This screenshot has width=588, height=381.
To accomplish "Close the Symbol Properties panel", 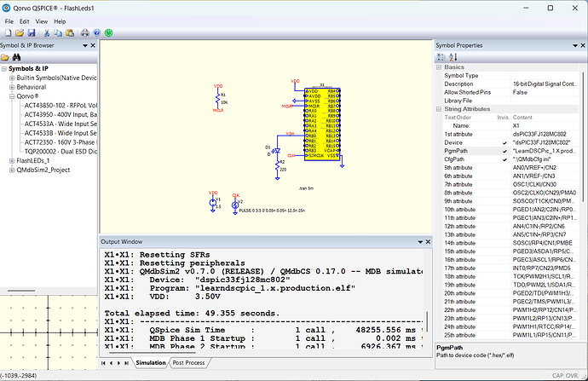I will point(583,45).
